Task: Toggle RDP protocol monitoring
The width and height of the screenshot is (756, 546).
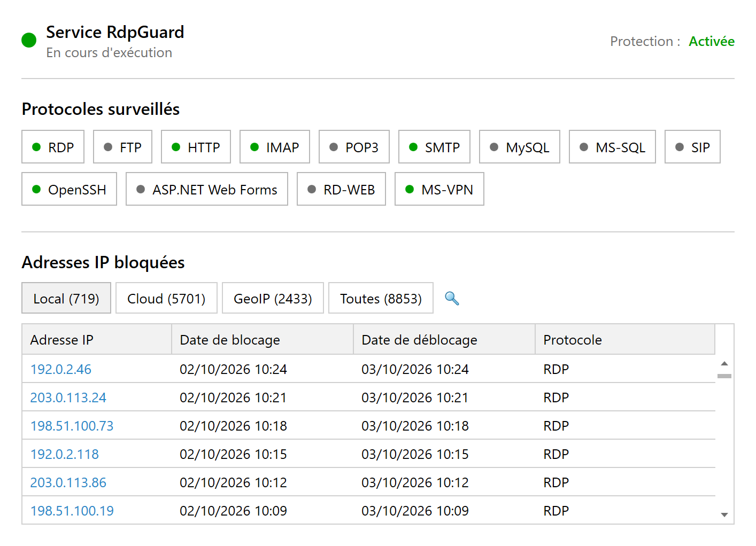Action: (x=53, y=147)
